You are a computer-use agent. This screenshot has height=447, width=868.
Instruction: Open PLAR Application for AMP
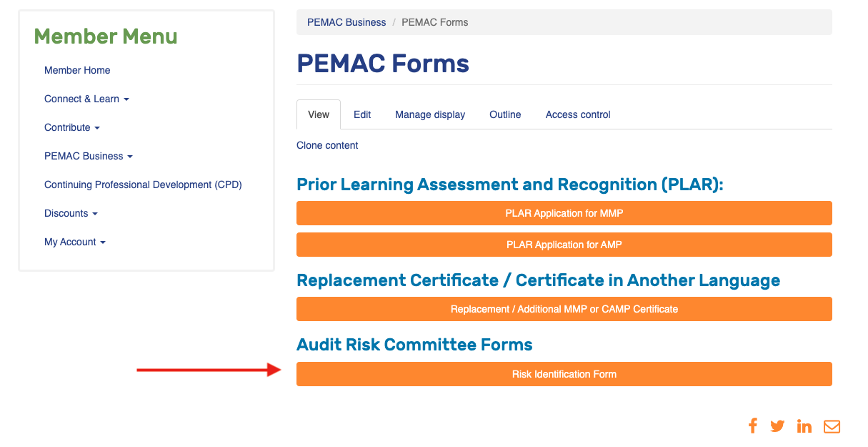(x=564, y=244)
